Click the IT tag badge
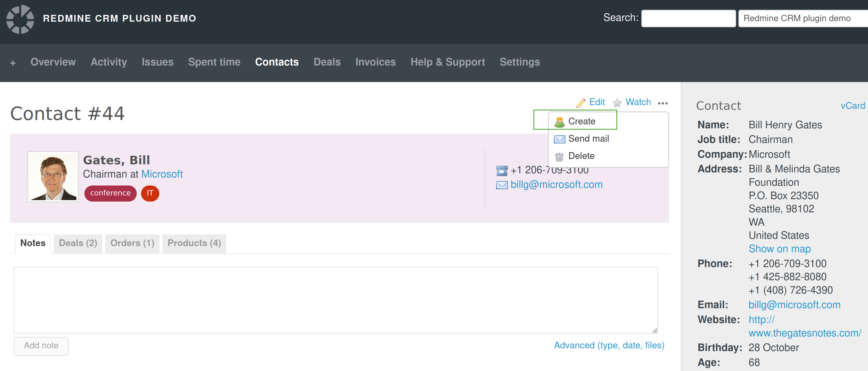 pyautogui.click(x=150, y=193)
